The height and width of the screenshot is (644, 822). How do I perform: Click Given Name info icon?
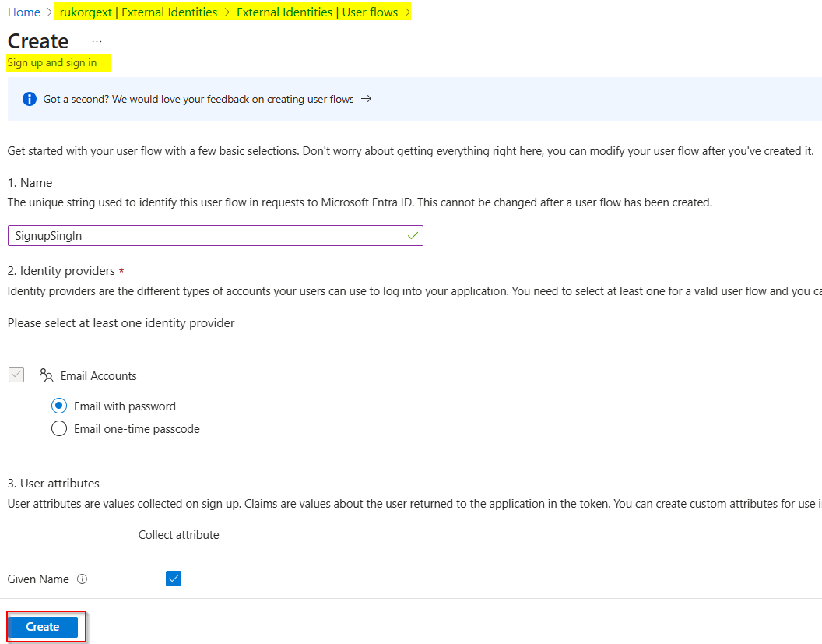pyautogui.click(x=83, y=579)
